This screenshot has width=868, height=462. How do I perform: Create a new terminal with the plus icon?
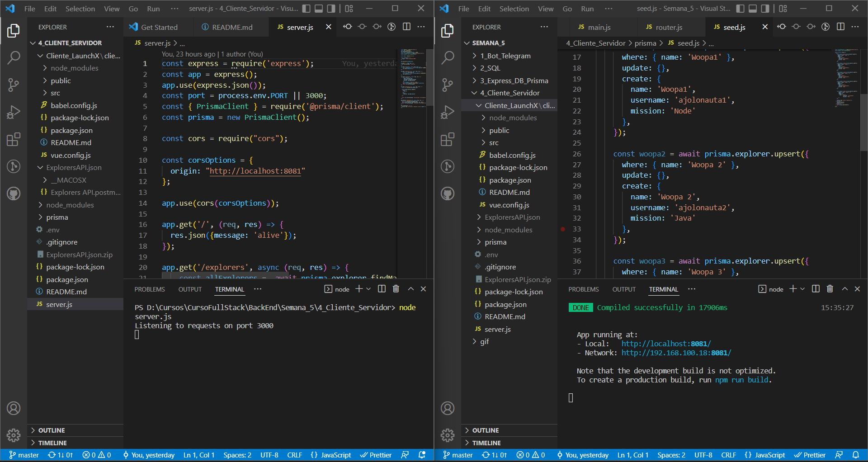(x=359, y=289)
